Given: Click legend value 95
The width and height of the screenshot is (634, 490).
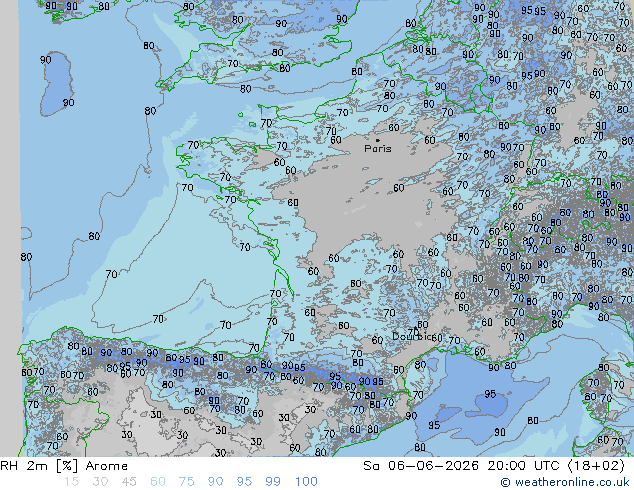Looking at the screenshot, I should pyautogui.click(x=244, y=482).
